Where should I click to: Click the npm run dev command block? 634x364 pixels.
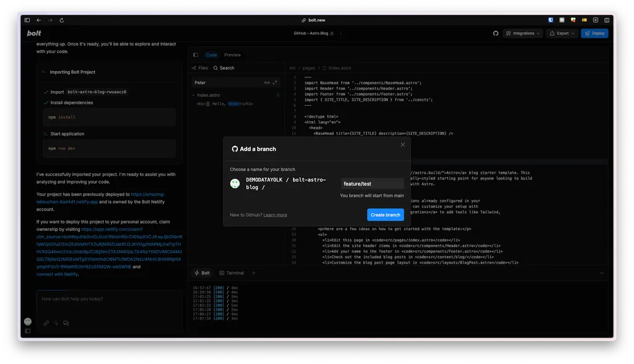coord(109,149)
